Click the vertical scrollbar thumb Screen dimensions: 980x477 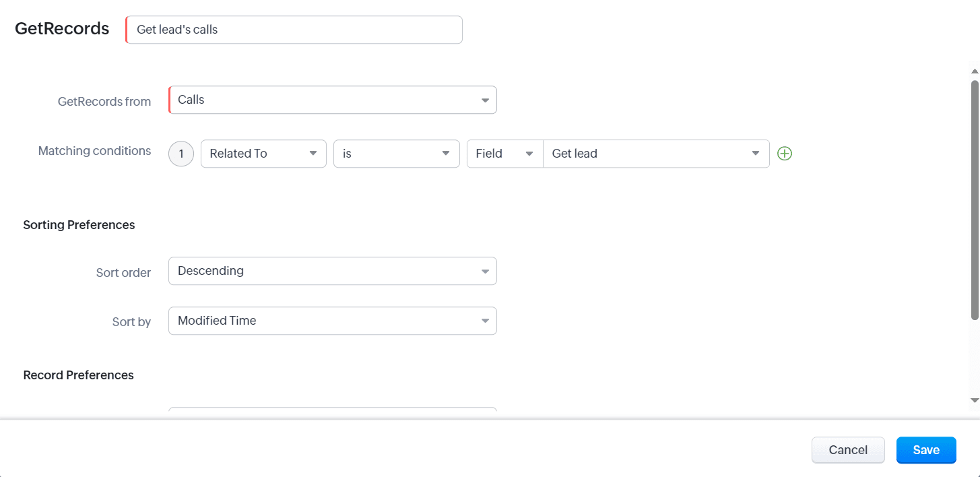974,199
